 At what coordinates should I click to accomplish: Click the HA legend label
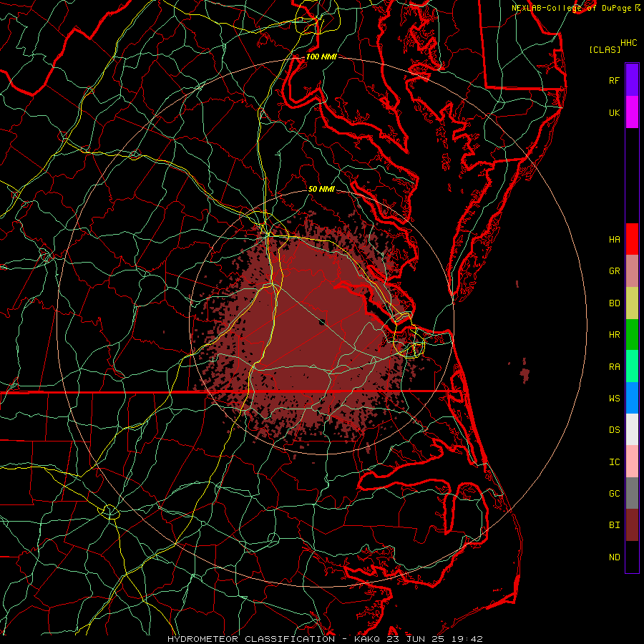pos(614,240)
